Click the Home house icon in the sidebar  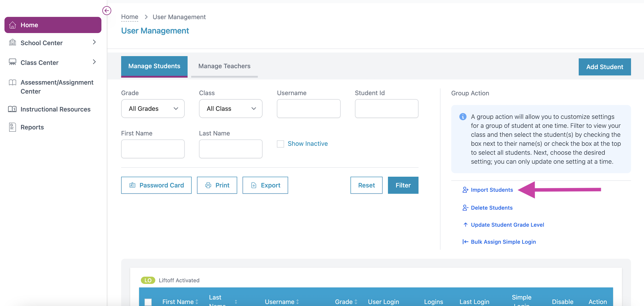(12, 25)
